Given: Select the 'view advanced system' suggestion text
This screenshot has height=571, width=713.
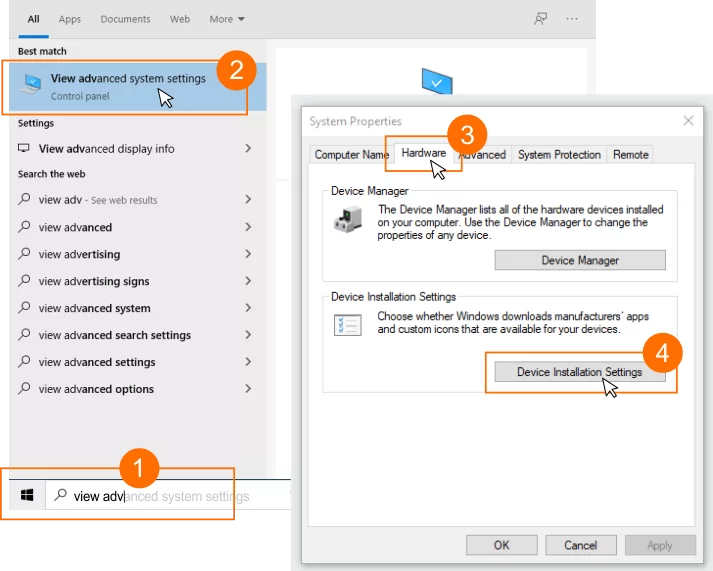Looking at the screenshot, I should click(95, 308).
